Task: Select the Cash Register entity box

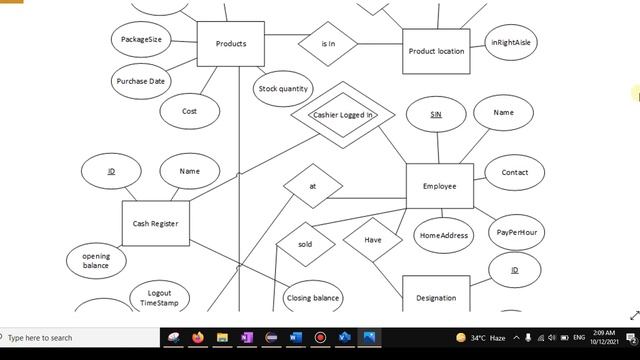Action: 156,223
